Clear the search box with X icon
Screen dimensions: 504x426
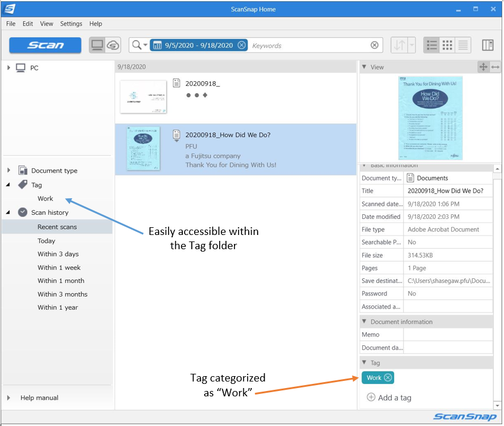pos(375,45)
